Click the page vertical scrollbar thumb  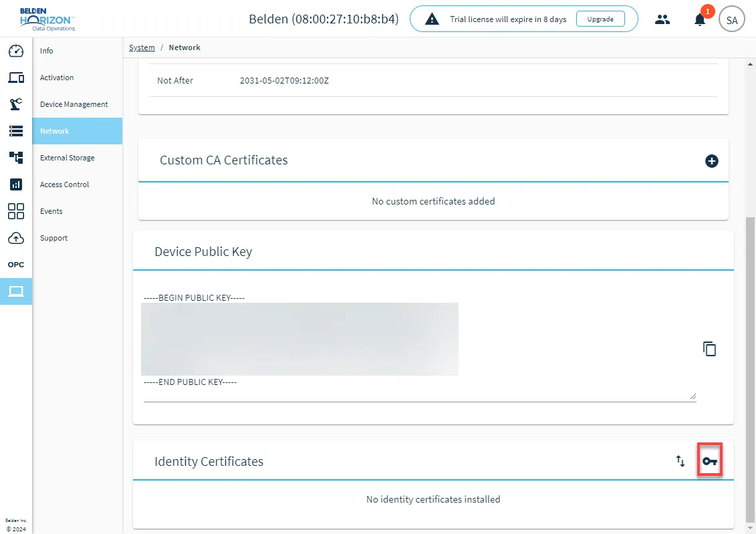coord(750,369)
